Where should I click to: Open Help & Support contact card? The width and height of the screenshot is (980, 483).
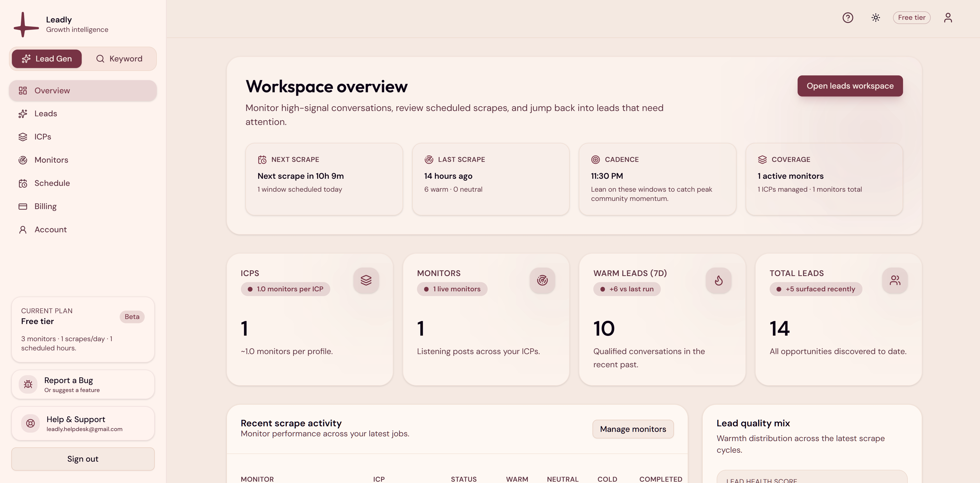coord(83,423)
